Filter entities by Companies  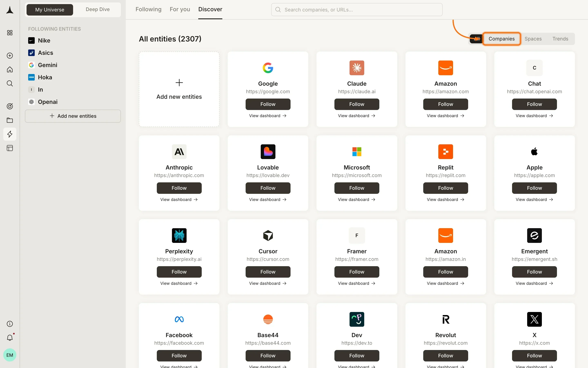click(x=501, y=39)
